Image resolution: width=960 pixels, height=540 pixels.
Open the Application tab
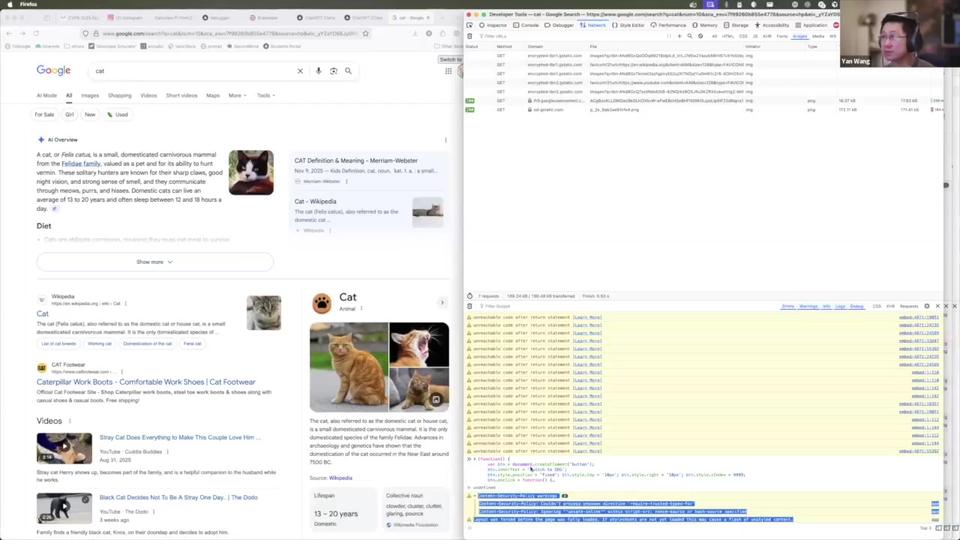pyautogui.click(x=811, y=25)
